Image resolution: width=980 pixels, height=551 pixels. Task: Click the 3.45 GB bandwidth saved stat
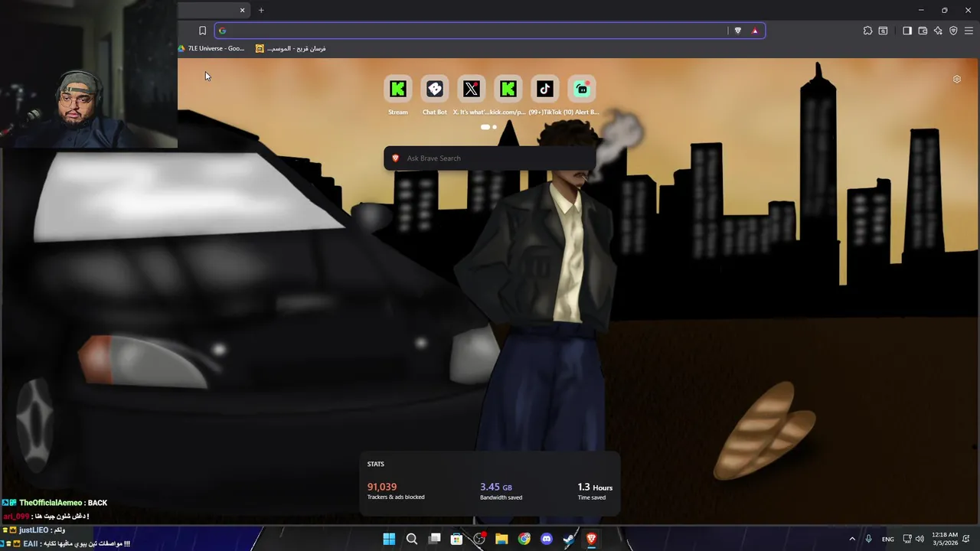(x=501, y=491)
